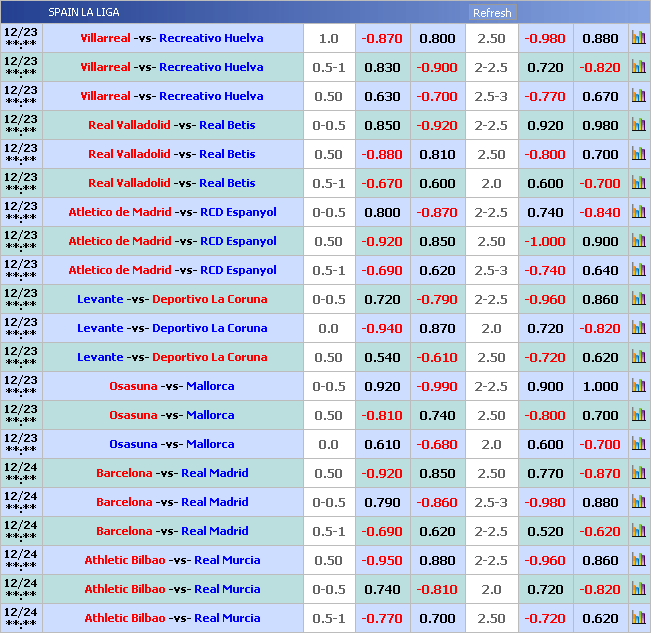Click the Refresh button in the header

click(492, 13)
